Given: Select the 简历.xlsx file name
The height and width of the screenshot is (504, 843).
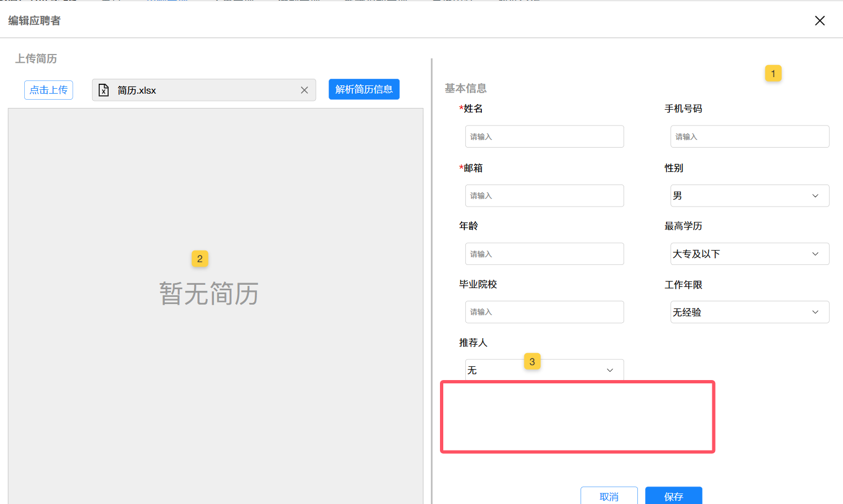Looking at the screenshot, I should coord(137,90).
